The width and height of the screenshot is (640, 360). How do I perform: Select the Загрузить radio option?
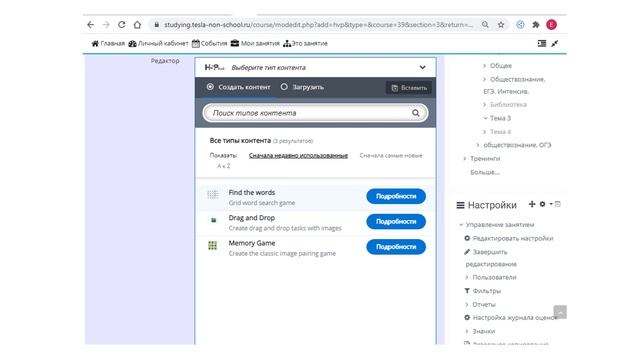point(302,87)
